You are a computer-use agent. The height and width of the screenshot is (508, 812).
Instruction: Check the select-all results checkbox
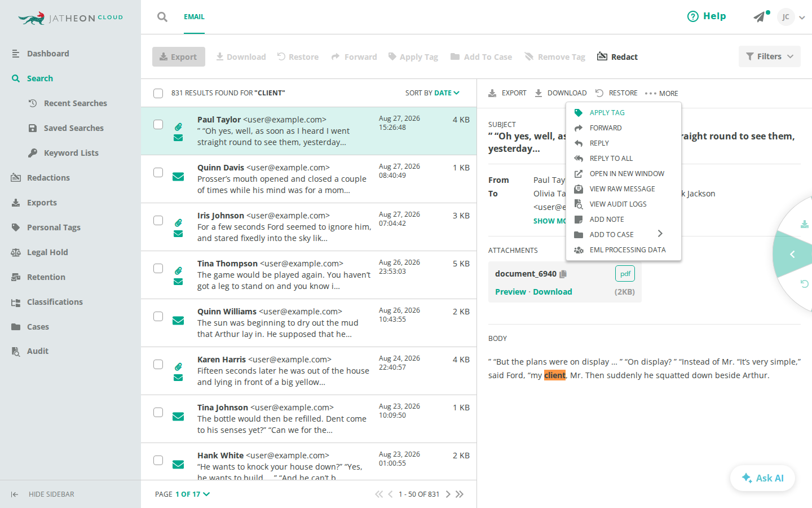[158, 93]
